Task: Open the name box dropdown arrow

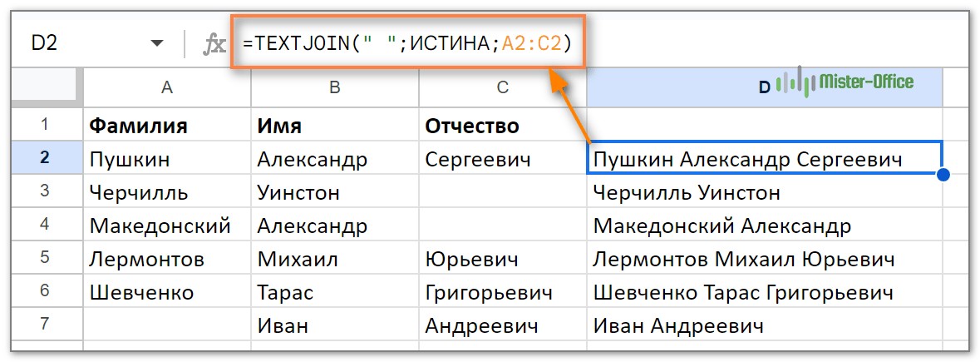Action: coord(157,44)
